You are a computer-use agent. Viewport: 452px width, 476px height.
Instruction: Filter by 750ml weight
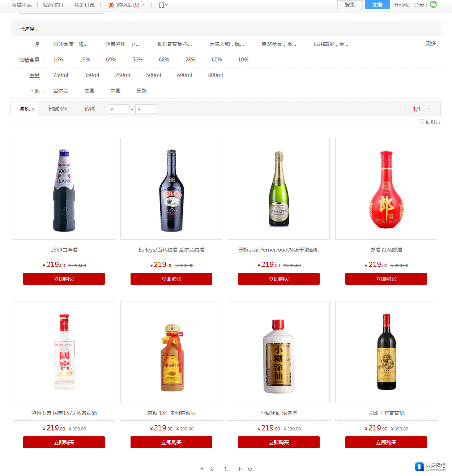pos(60,75)
